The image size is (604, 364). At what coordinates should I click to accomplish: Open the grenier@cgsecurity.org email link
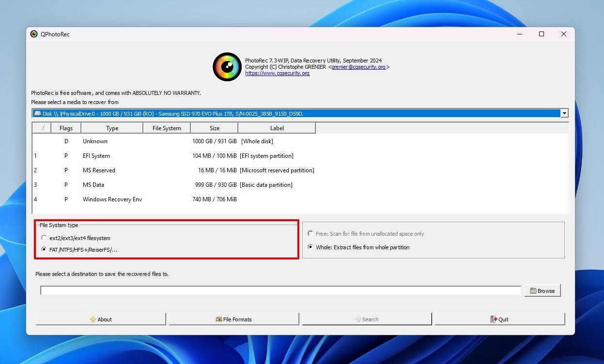358,67
